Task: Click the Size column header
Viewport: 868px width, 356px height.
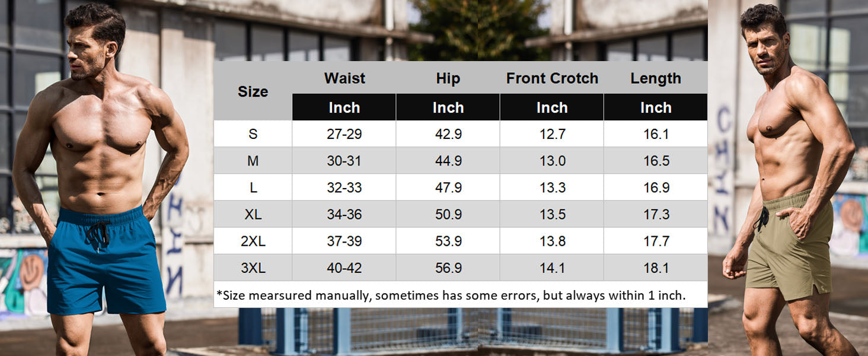Action: pyautogui.click(x=253, y=91)
